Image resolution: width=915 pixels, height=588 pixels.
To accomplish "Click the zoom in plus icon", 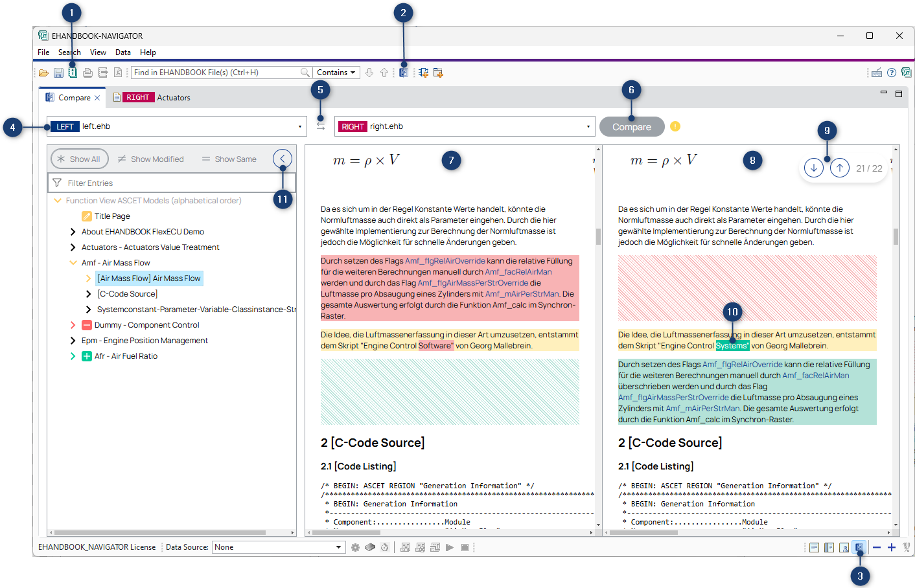I will click(892, 547).
